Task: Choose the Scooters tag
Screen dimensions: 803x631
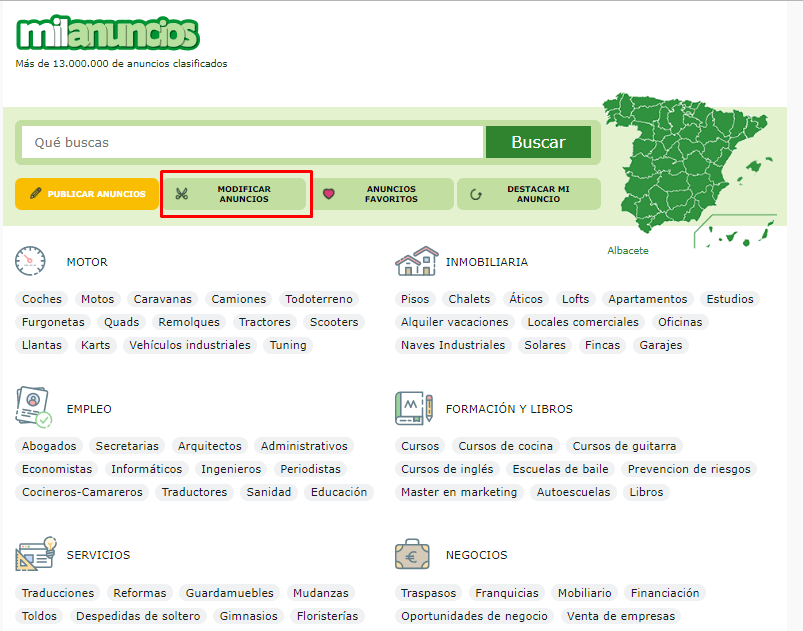Action: coord(334,322)
